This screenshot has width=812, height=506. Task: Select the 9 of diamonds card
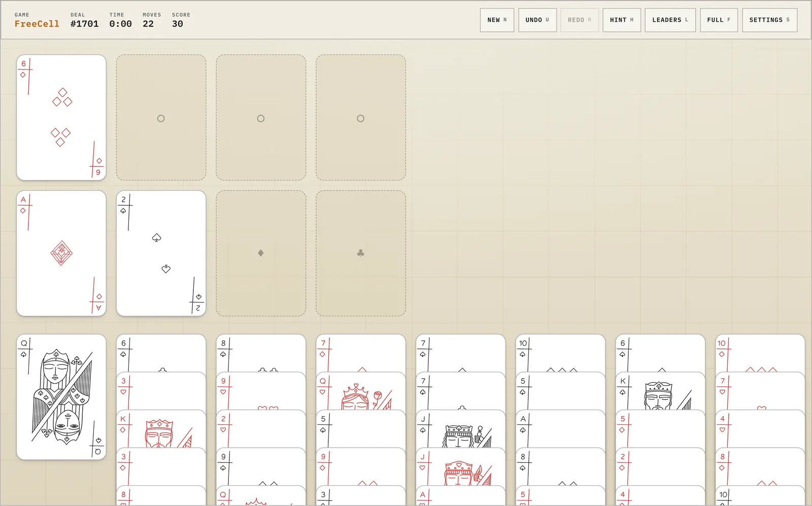361,466
